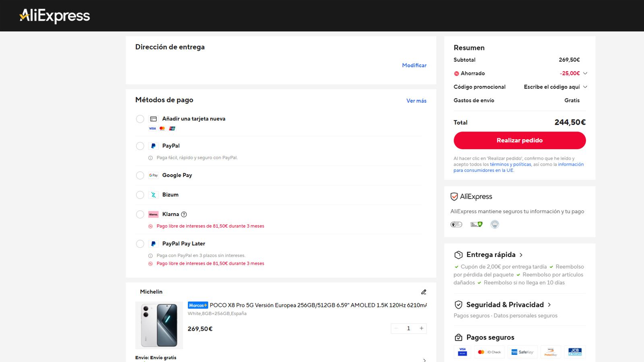Click the American Express SafeKey badge
Screen dimensions: 644x362
coord(522,352)
